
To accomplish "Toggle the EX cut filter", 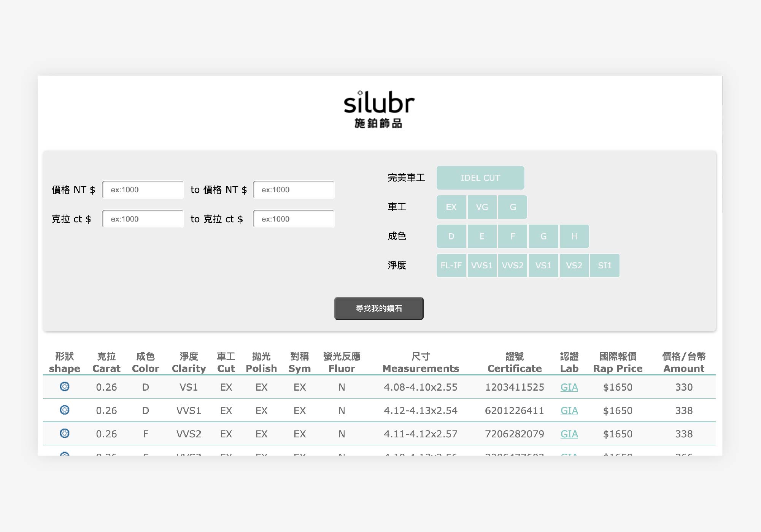I will coord(451,207).
